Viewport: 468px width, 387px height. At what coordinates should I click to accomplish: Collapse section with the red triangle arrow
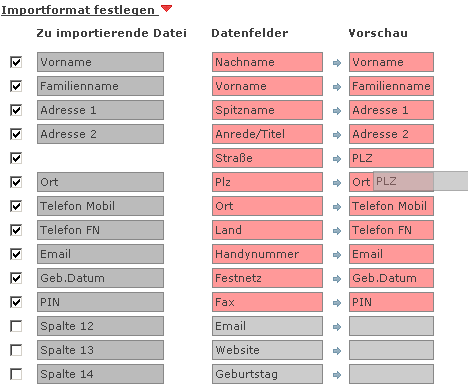tap(166, 8)
